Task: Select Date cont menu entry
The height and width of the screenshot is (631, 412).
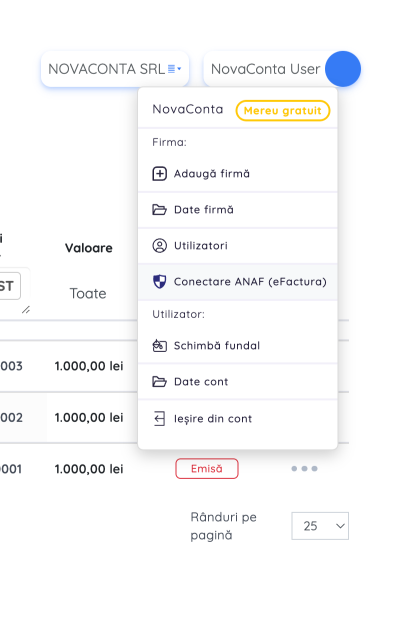Action: (237, 381)
